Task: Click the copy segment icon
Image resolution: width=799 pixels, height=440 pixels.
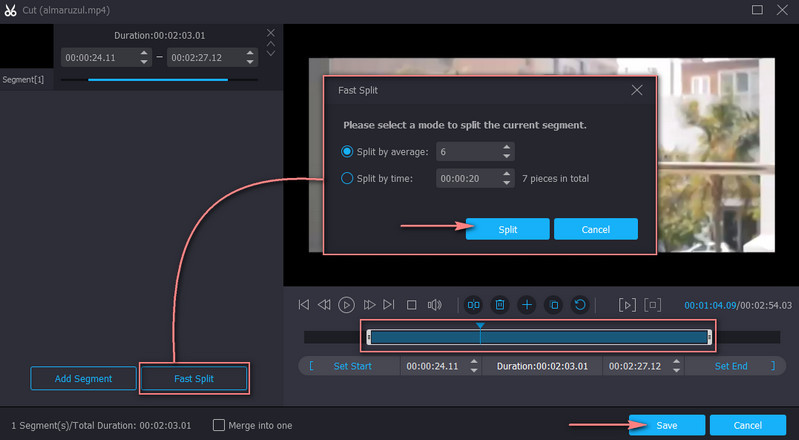Action: tap(553, 305)
